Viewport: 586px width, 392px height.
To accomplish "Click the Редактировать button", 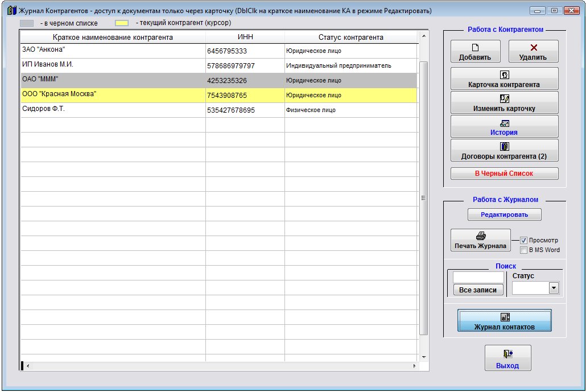I will (504, 214).
